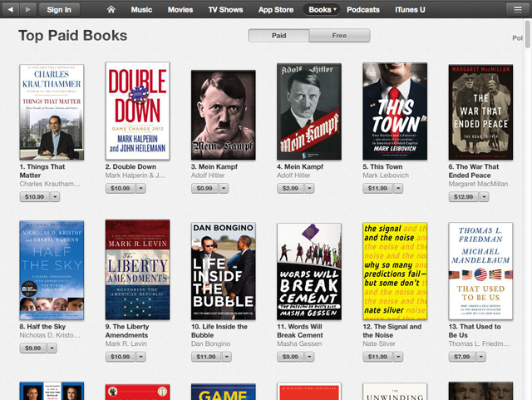532x400 pixels.
Task: Open author link Charles Krauthammer
Action: 50,184
